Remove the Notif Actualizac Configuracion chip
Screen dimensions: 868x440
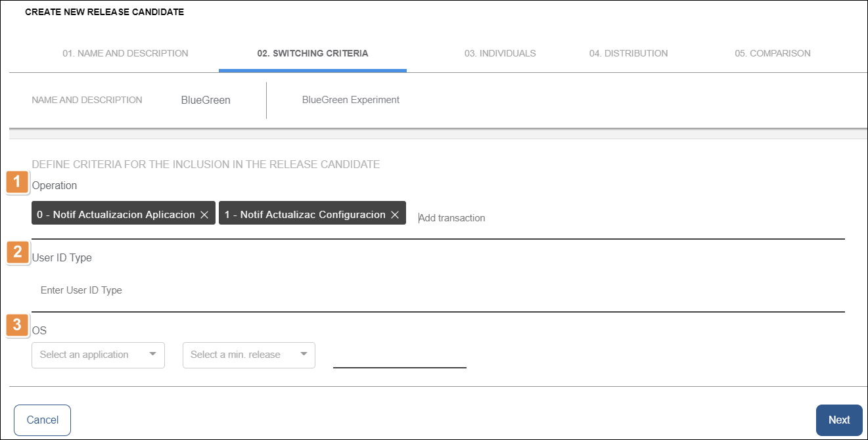click(395, 215)
